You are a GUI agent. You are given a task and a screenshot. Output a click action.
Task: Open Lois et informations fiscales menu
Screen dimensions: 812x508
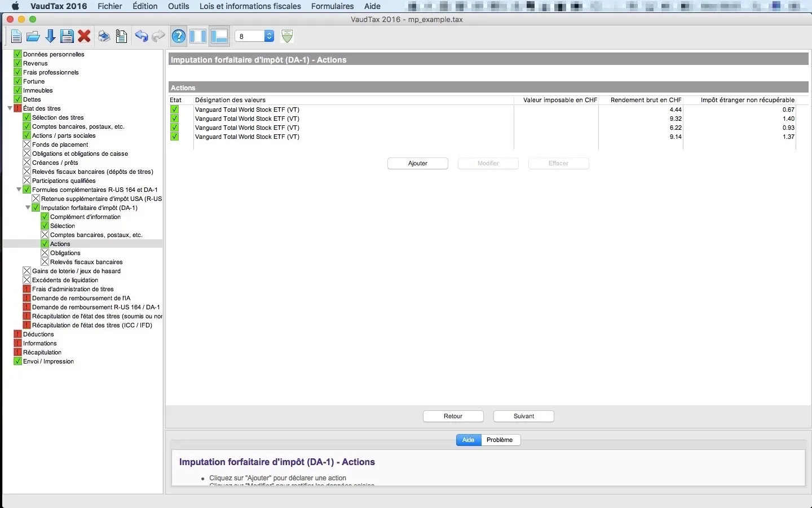pos(250,6)
